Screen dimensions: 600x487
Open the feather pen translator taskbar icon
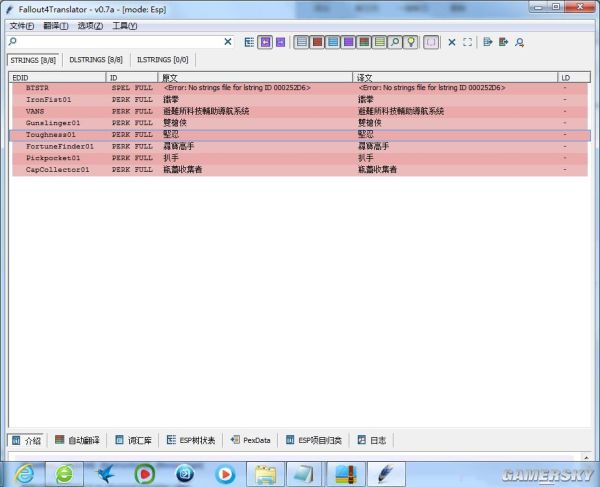click(386, 474)
